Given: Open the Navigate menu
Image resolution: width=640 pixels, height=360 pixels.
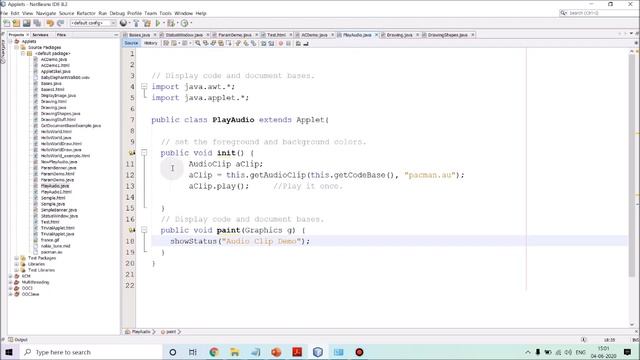Looking at the screenshot, I should click(x=46, y=13).
